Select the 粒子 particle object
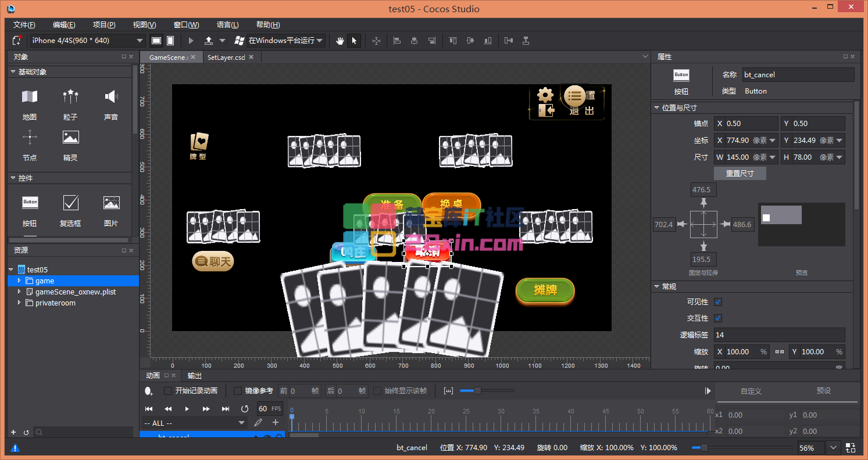Viewport: 868px width, 460px height. (70, 105)
